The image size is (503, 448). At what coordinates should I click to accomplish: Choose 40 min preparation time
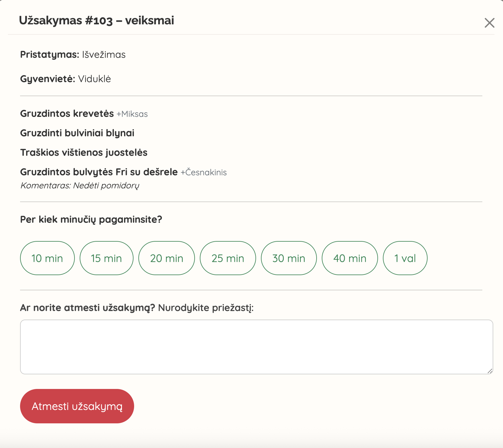[350, 258]
